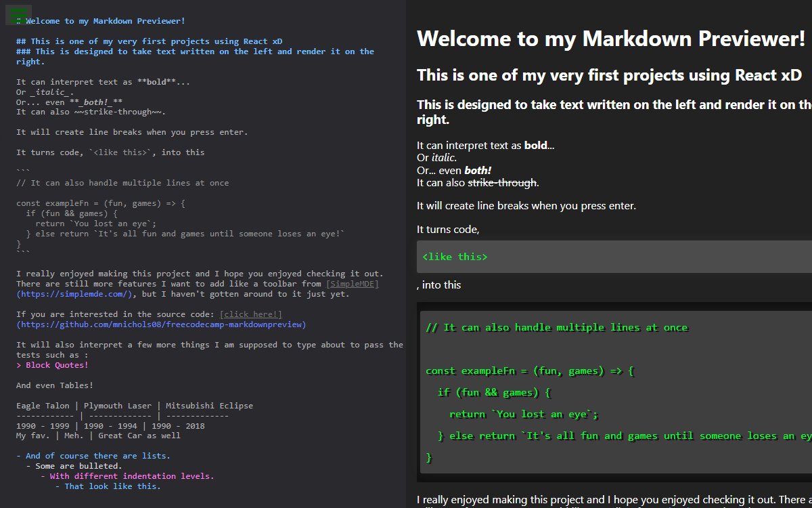
Task: Click '[SimpleMDE]' link text in the editor
Action: (353, 284)
